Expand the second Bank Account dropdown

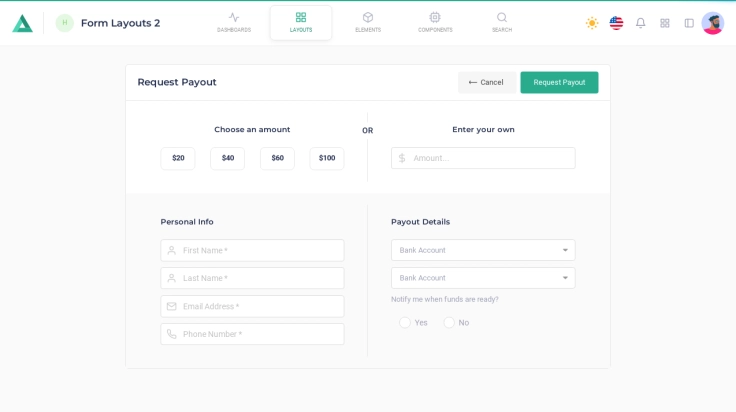(x=483, y=278)
